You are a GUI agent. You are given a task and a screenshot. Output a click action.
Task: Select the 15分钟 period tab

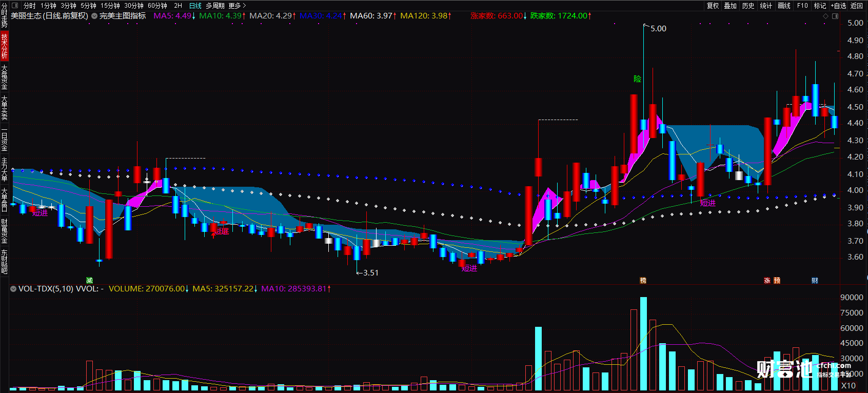110,6
